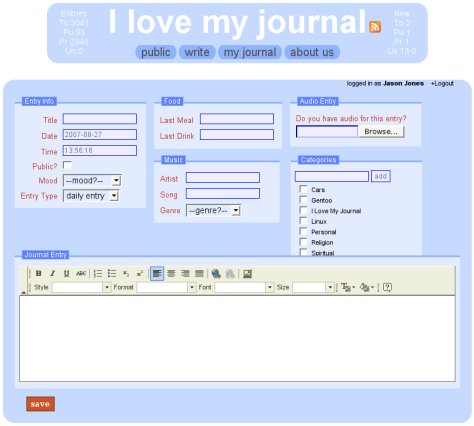
Task: Insert a bulleted list
Action: [112, 274]
